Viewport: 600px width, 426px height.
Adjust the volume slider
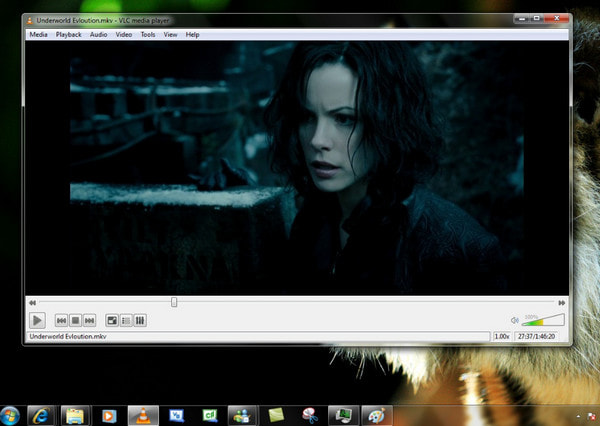(x=543, y=320)
